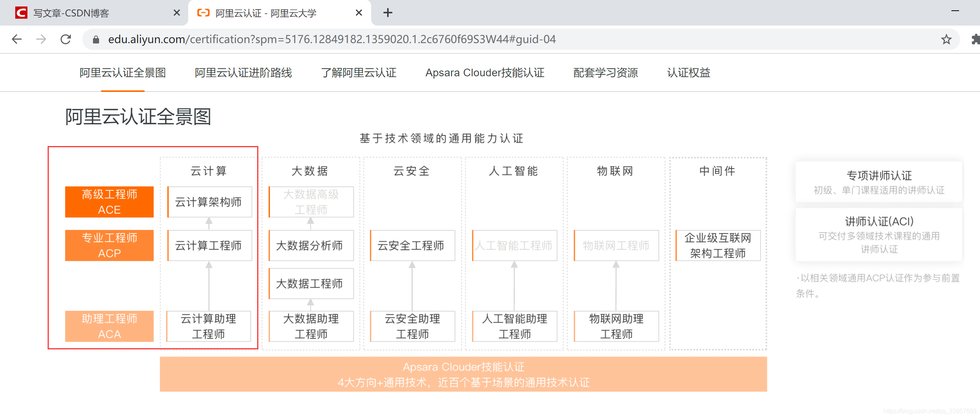Viewport: 980px width, 418px height.
Task: Click the orange 专业工程师 ACP block
Action: (109, 245)
